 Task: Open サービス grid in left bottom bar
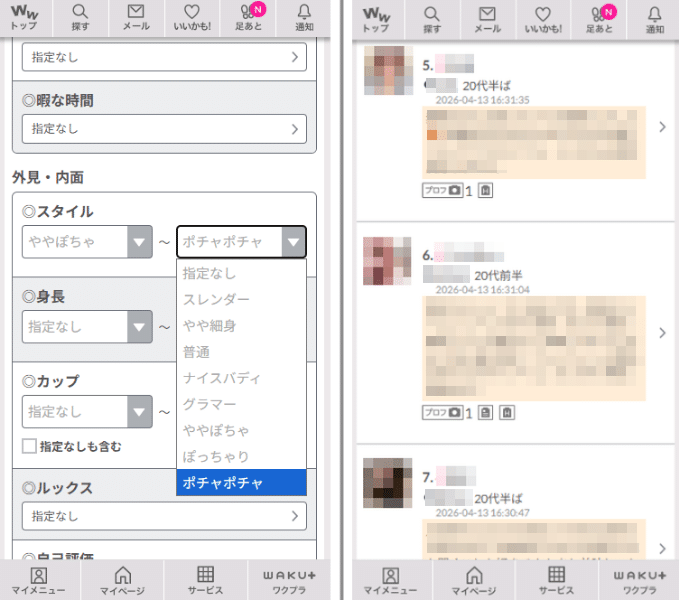tap(205, 580)
